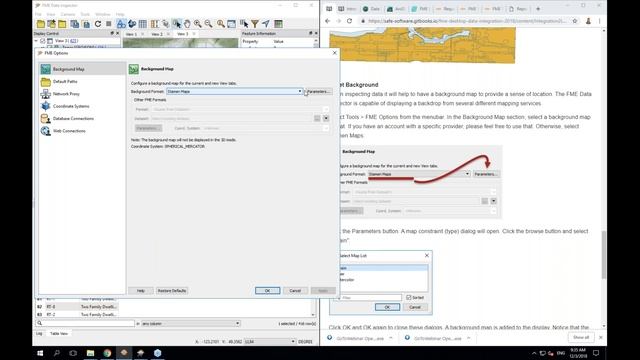Click the Stop toolbar icon
This screenshot has height=360, width=640.
109,24
